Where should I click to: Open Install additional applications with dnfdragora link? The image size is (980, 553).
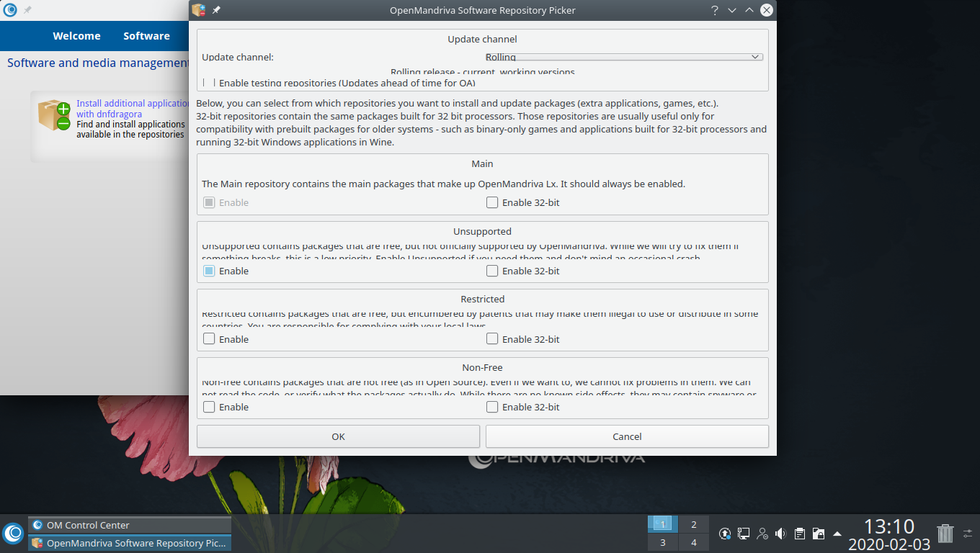click(133, 109)
